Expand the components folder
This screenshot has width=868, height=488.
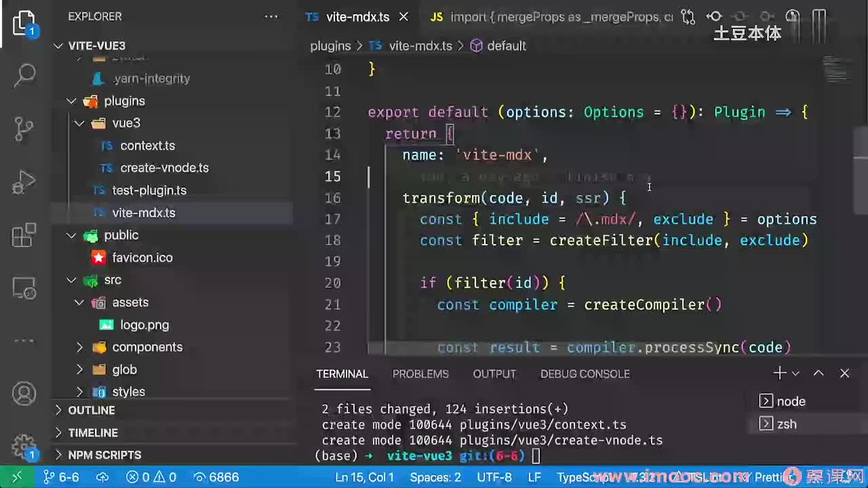(x=79, y=347)
